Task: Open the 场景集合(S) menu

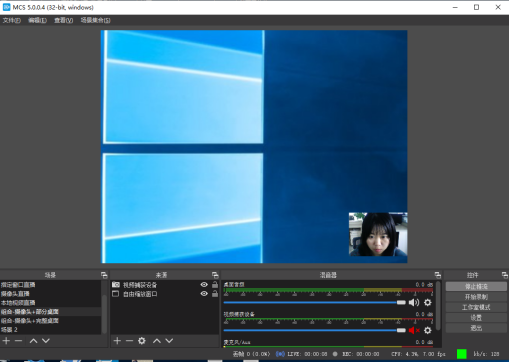Action: (x=95, y=20)
